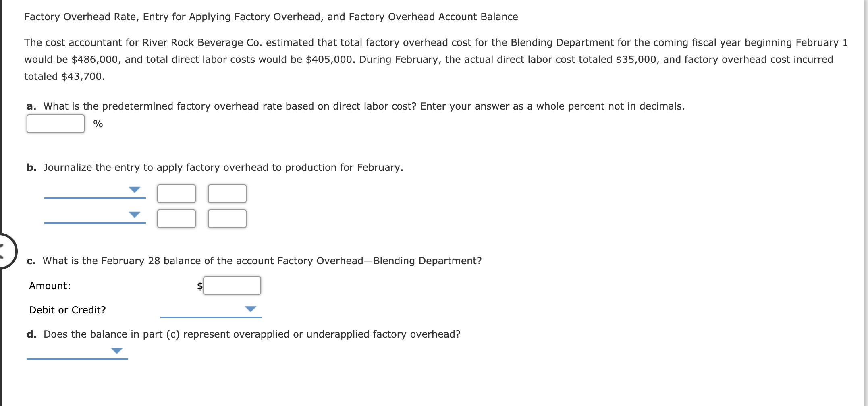Image resolution: width=868 pixels, height=406 pixels.
Task: Click the first-row credit amount box
Action: click(226, 193)
